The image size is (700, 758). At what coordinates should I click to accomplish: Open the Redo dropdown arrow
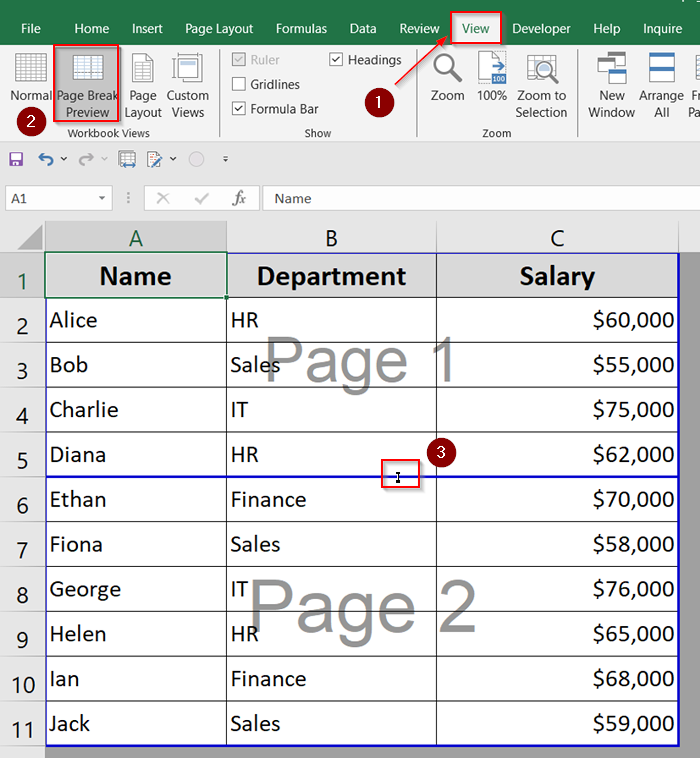point(104,159)
